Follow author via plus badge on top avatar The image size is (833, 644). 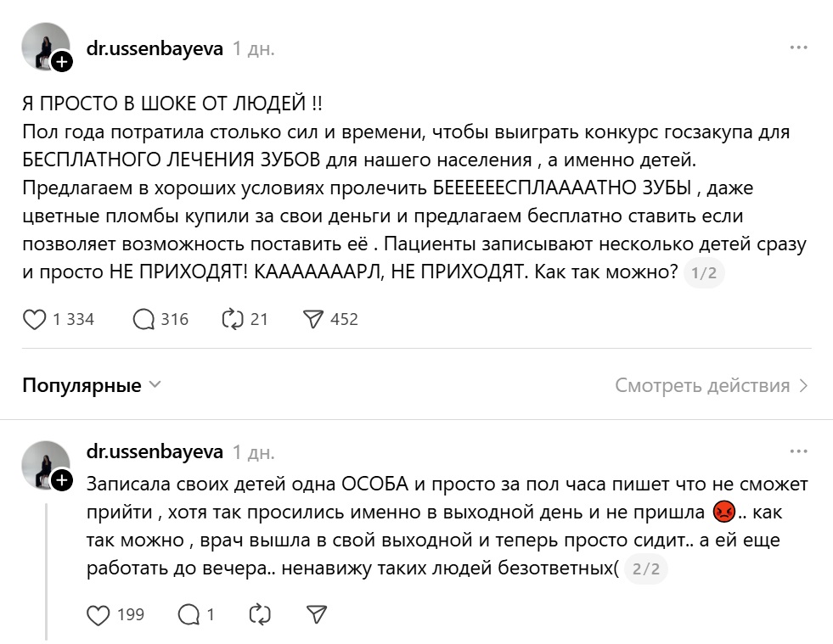pyautogui.click(x=62, y=63)
